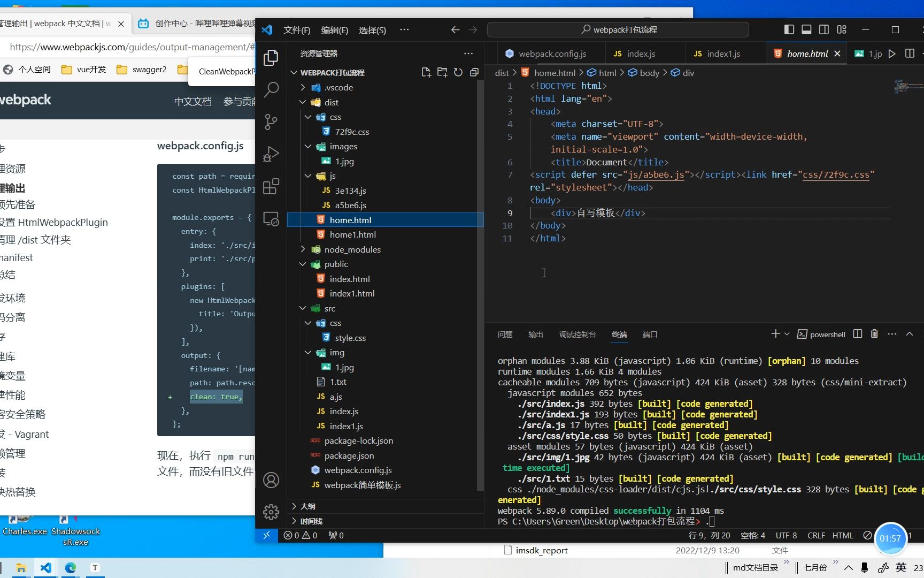Screen dimensions: 924x578
Task: Open the 编辑(E) menu
Action: [x=334, y=30]
